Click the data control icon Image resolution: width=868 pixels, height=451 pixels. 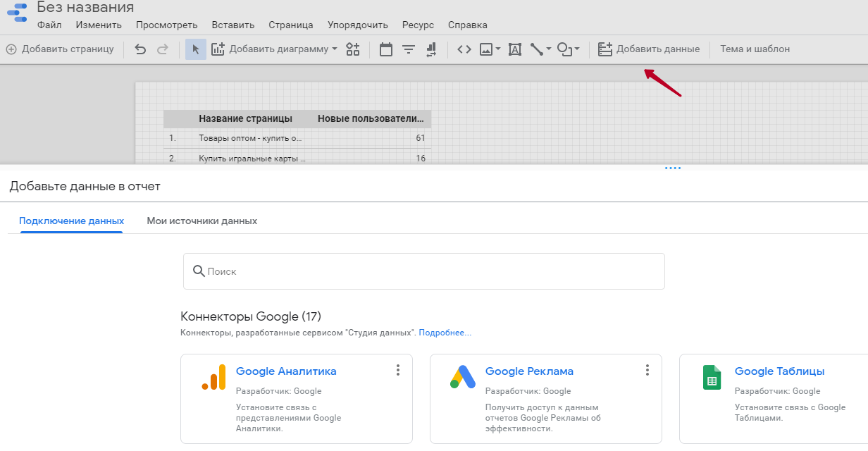pos(431,49)
